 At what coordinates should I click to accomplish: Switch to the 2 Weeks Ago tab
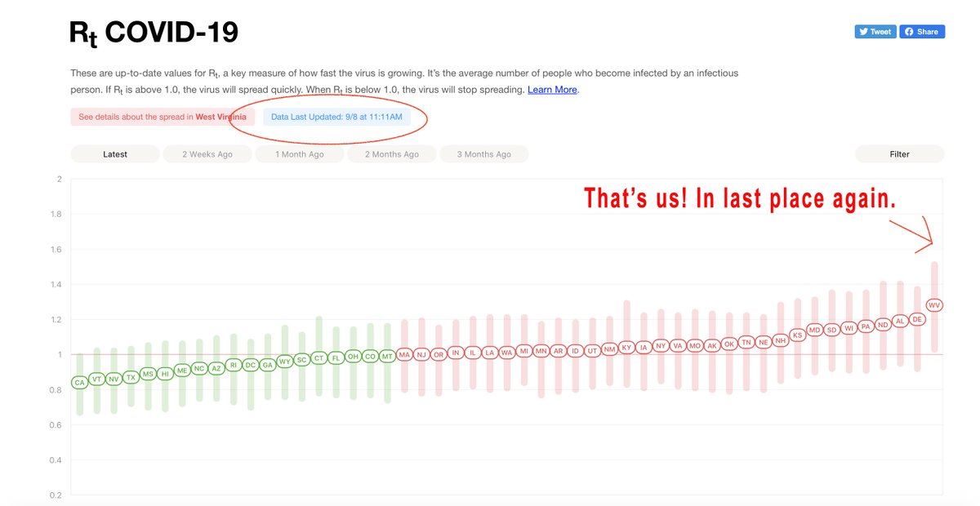point(207,154)
